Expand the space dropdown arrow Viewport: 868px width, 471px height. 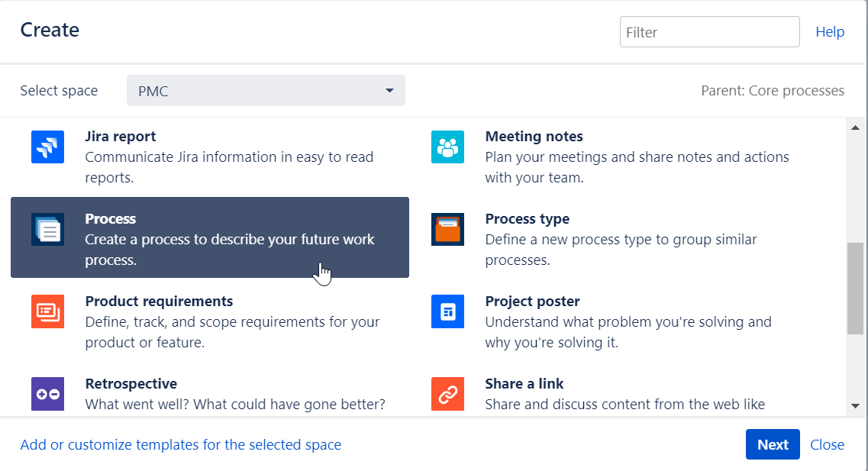click(x=390, y=90)
